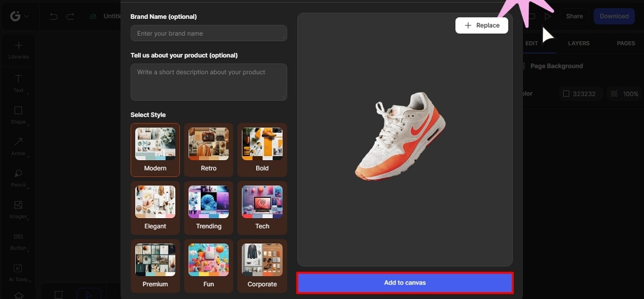Select the Retro style
The image size is (644, 299).
(x=209, y=150)
